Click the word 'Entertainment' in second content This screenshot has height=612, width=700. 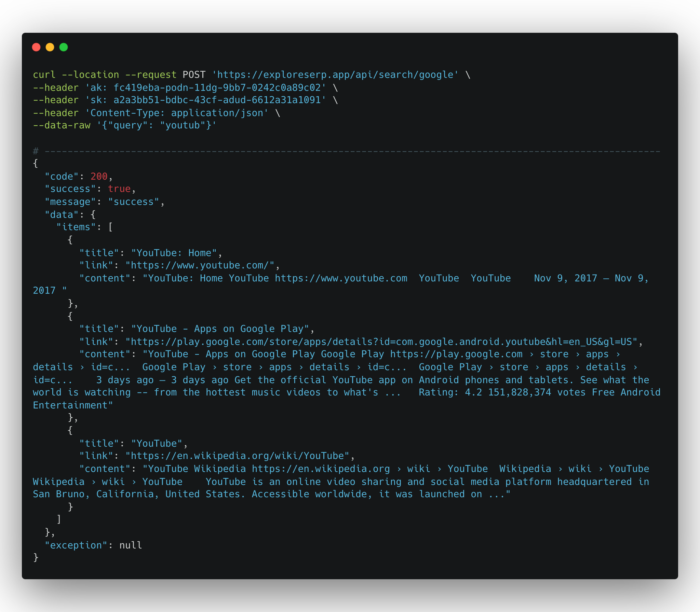click(70, 405)
